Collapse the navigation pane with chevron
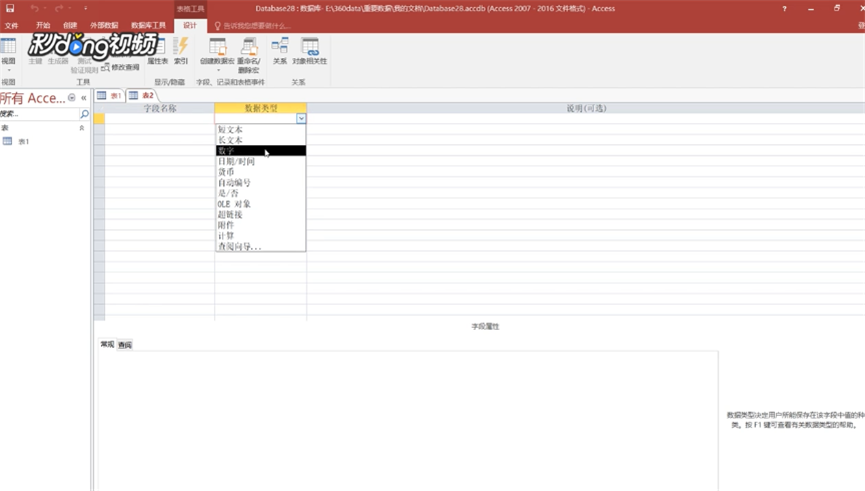This screenshot has height=491, width=865. click(x=84, y=98)
